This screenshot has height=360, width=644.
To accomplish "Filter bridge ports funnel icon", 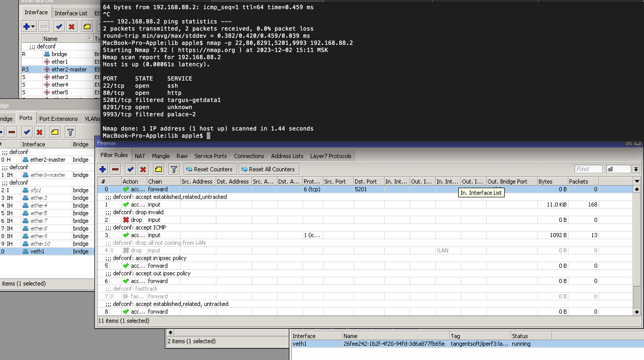I will (x=70, y=132).
